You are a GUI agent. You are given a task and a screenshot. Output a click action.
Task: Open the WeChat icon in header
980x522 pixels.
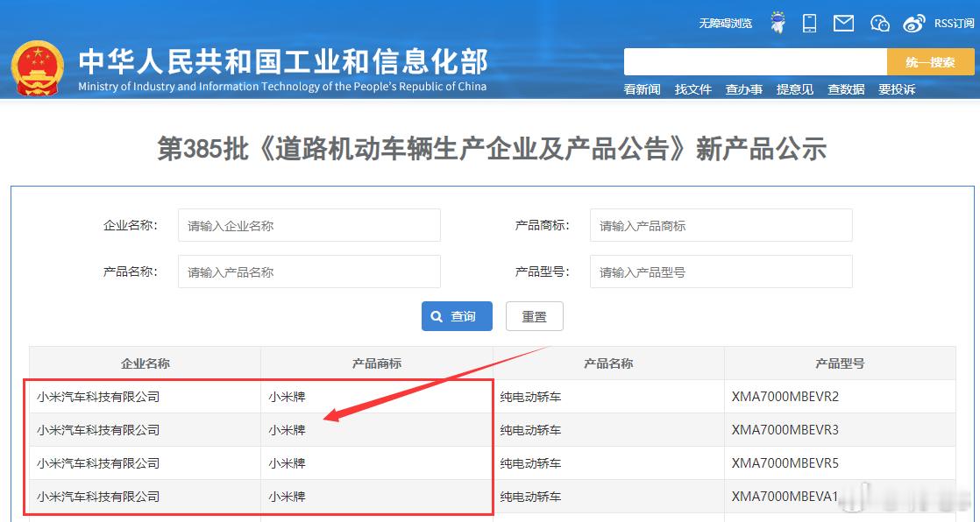coord(880,23)
